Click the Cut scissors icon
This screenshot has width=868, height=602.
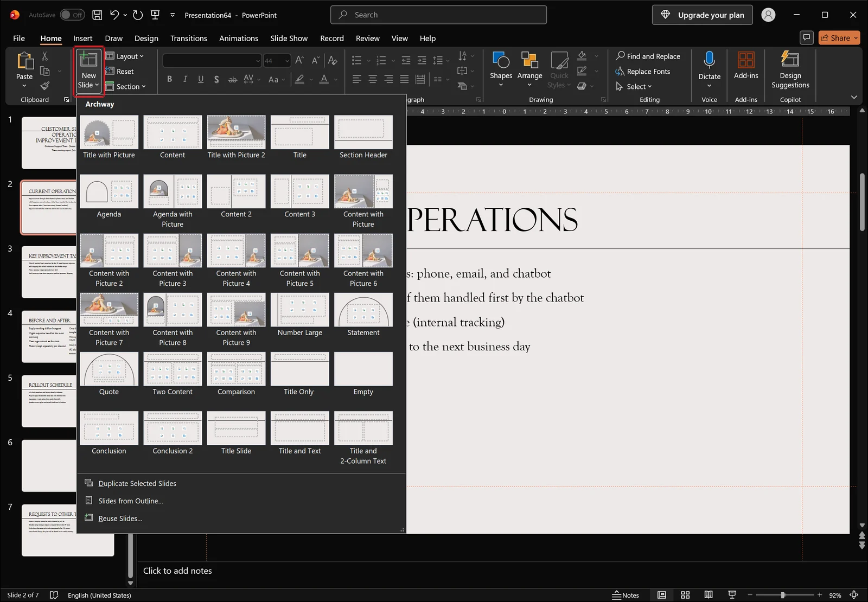(x=45, y=56)
